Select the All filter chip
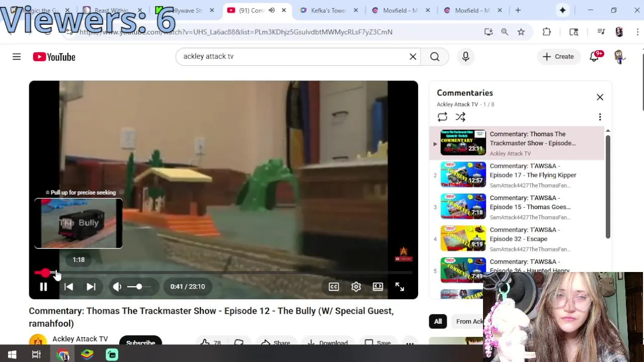The image size is (644, 362). point(438,322)
